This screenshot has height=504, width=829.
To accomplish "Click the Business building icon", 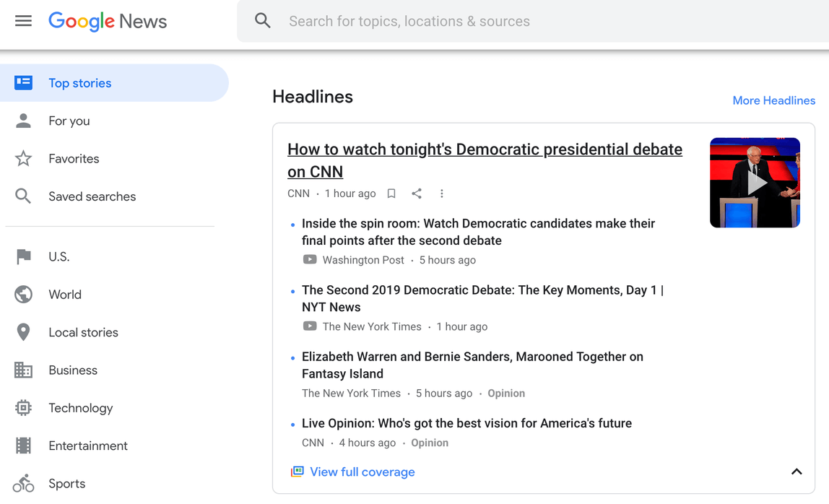I will coord(23,370).
